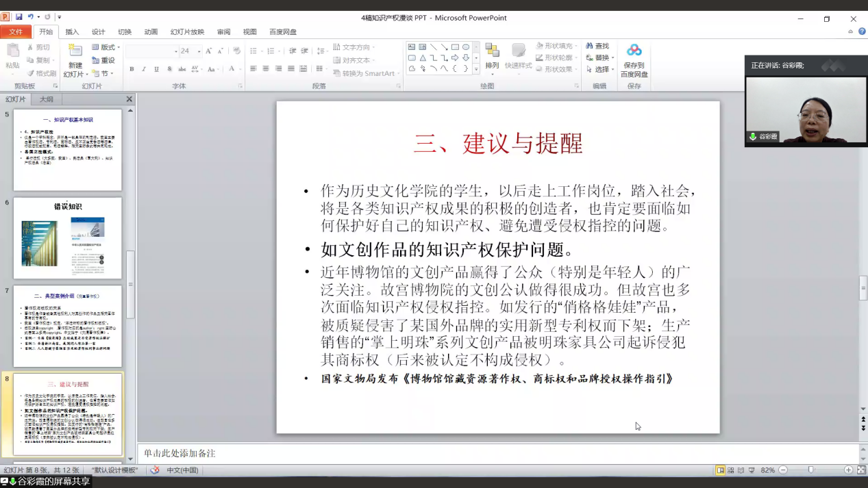The width and height of the screenshot is (868, 488).
Task: Click Save to Baidu Netdisk icon
Action: (634, 51)
